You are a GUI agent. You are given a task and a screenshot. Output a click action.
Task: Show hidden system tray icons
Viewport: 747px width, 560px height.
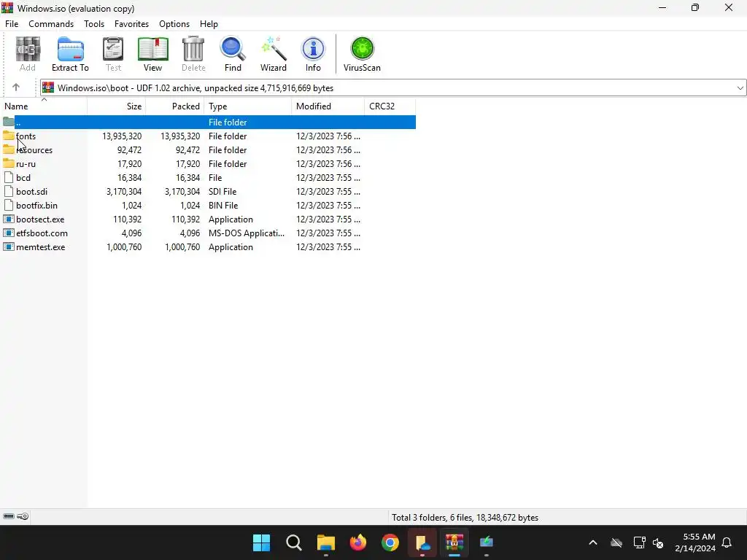[x=593, y=542]
